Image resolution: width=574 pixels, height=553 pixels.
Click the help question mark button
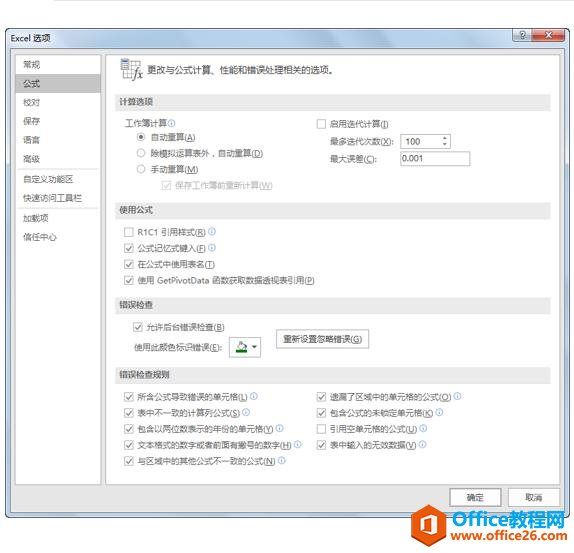click(522, 35)
